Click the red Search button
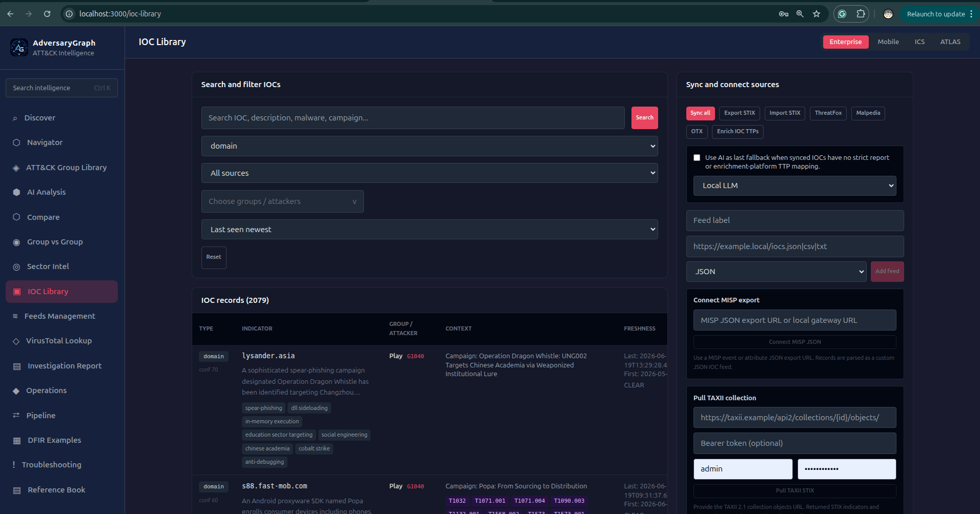The image size is (980, 514). 645,118
